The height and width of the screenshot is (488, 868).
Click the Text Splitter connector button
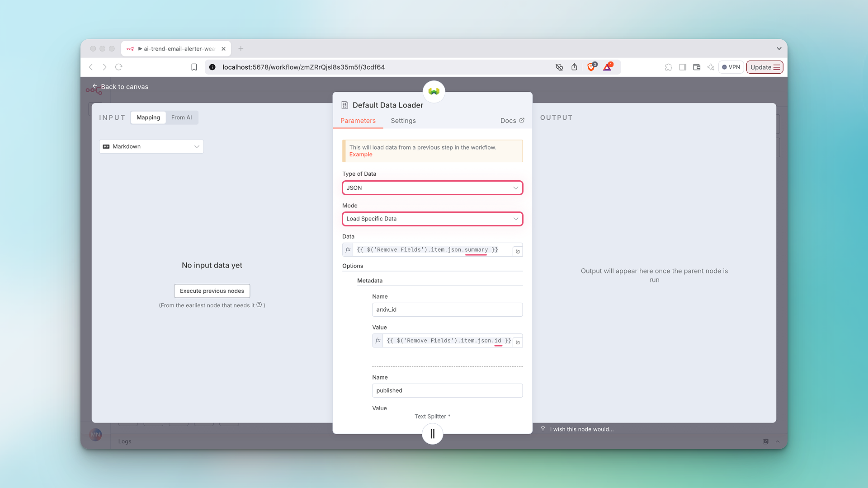pyautogui.click(x=433, y=434)
